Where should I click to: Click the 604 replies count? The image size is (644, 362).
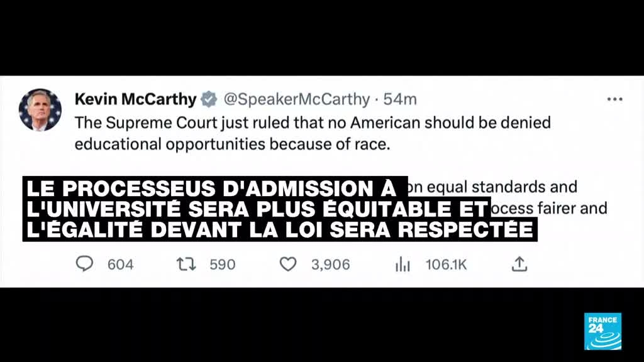120,265
